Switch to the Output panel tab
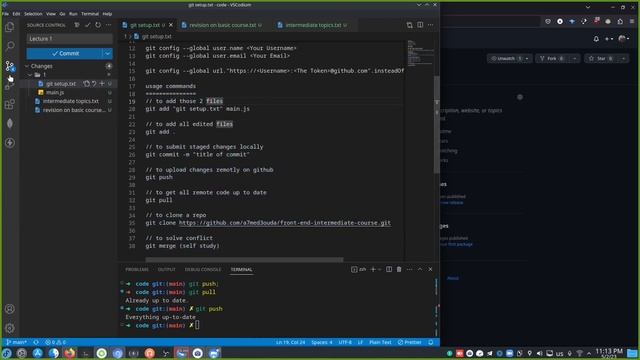The image size is (640, 360). [167, 270]
